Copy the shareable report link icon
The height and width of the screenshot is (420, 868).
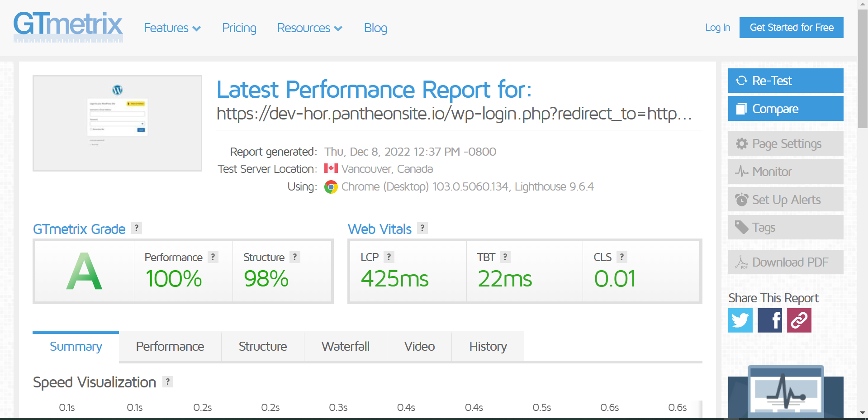799,320
